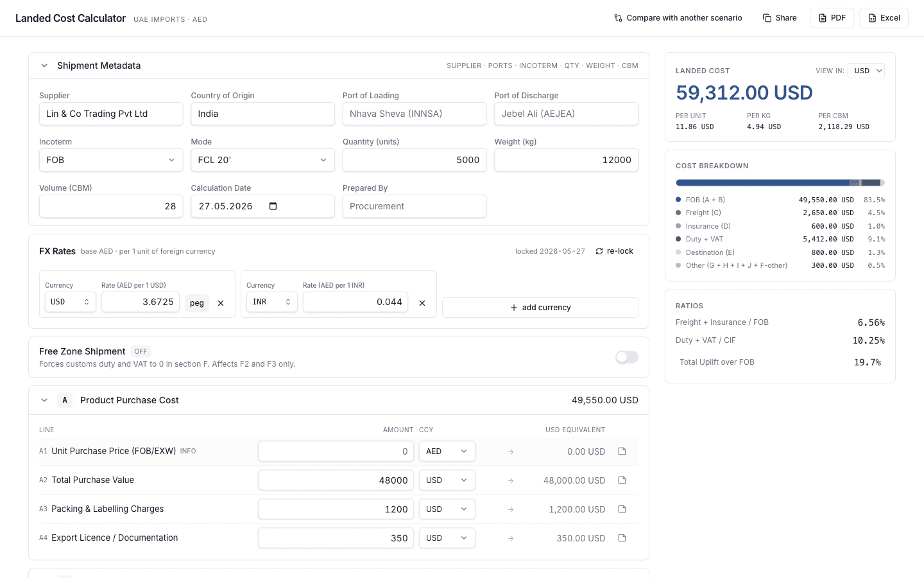
Task: Click the INR rate value field 0.044
Action: [355, 302]
